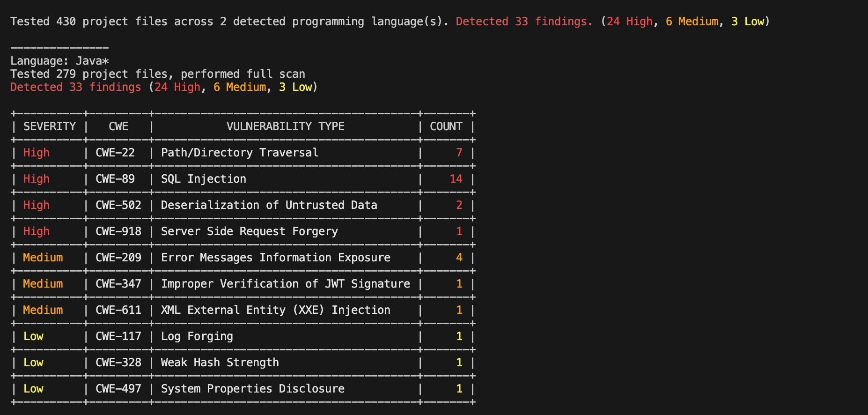Select Improper Verification of JWT Signature

(285, 284)
